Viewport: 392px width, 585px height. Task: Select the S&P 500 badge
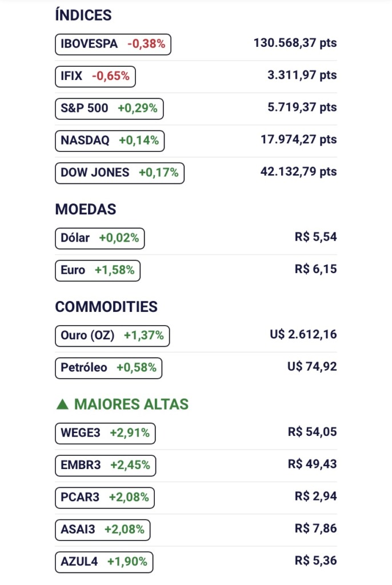109,108
